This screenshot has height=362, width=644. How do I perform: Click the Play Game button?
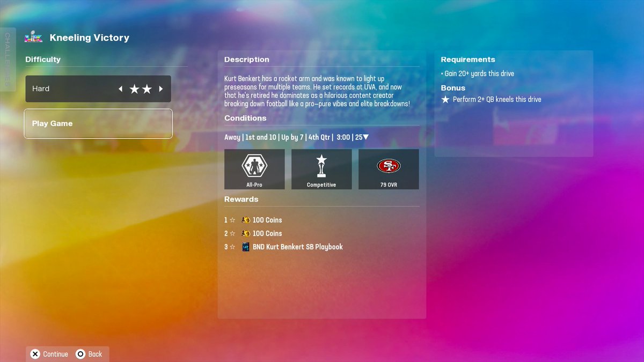[x=98, y=123]
